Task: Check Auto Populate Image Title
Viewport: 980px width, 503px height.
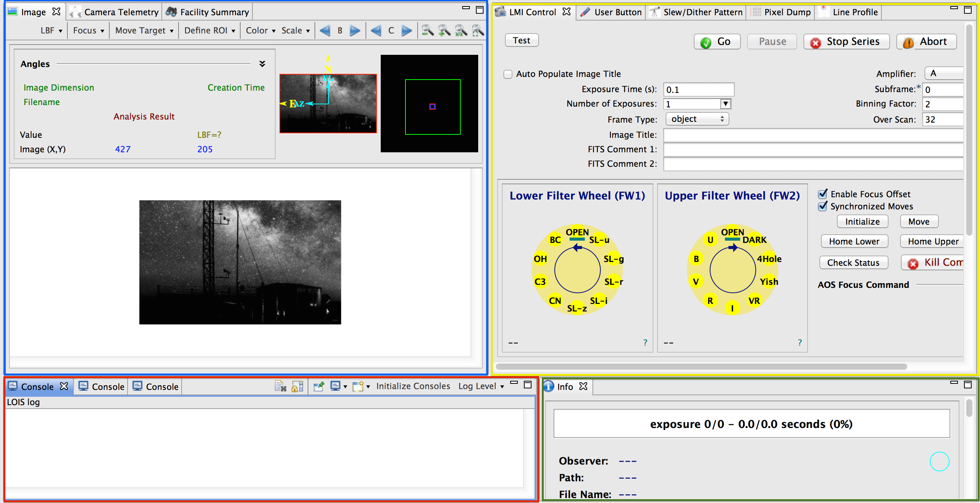Action: click(x=508, y=74)
